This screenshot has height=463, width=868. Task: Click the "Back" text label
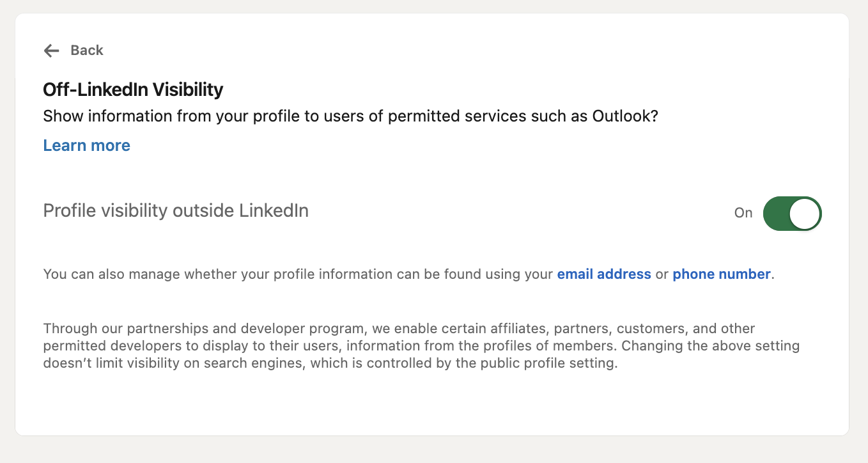pyautogui.click(x=87, y=51)
